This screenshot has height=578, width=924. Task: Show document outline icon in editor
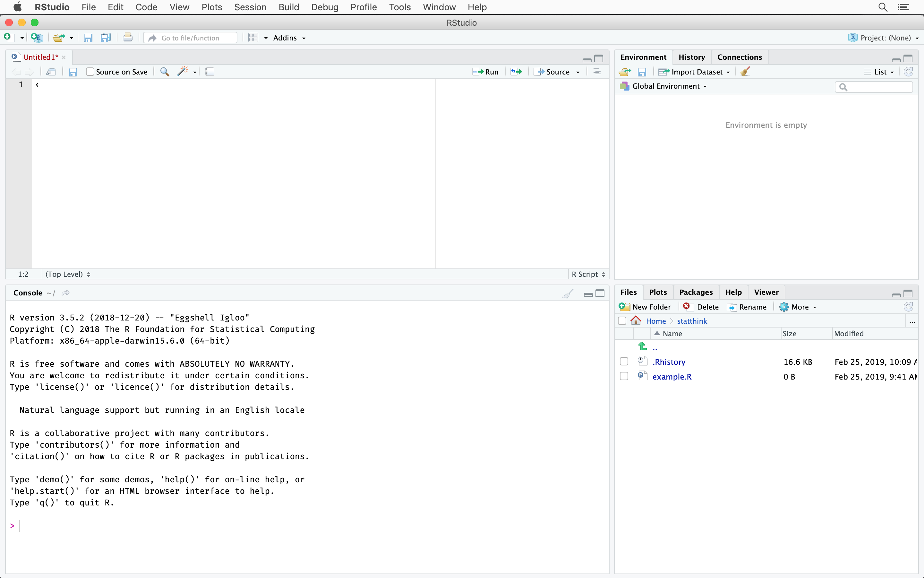[597, 72]
